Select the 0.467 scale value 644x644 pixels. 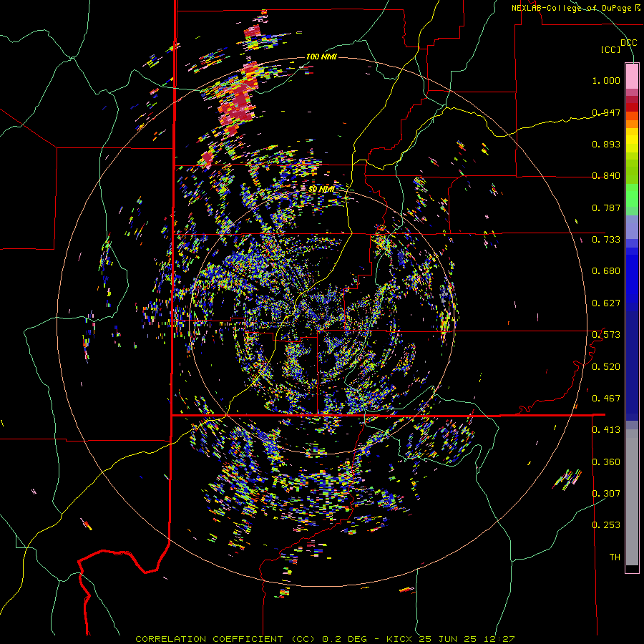pos(606,399)
